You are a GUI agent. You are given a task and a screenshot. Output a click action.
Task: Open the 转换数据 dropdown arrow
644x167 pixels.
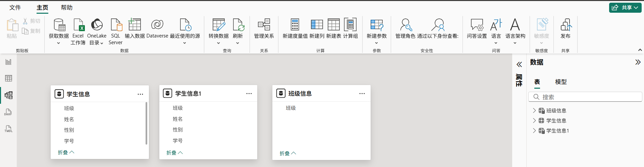coord(218,43)
